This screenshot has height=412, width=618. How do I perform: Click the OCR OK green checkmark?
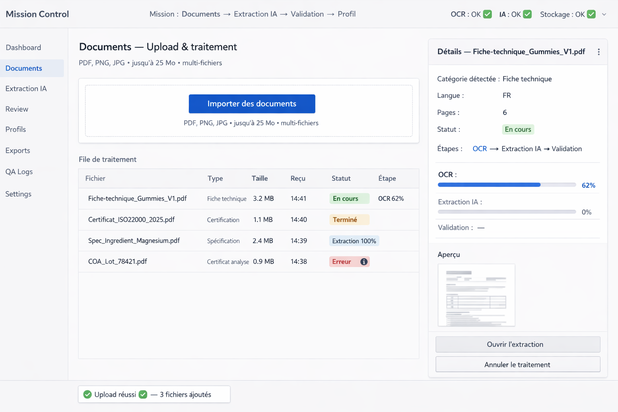pyautogui.click(x=488, y=14)
